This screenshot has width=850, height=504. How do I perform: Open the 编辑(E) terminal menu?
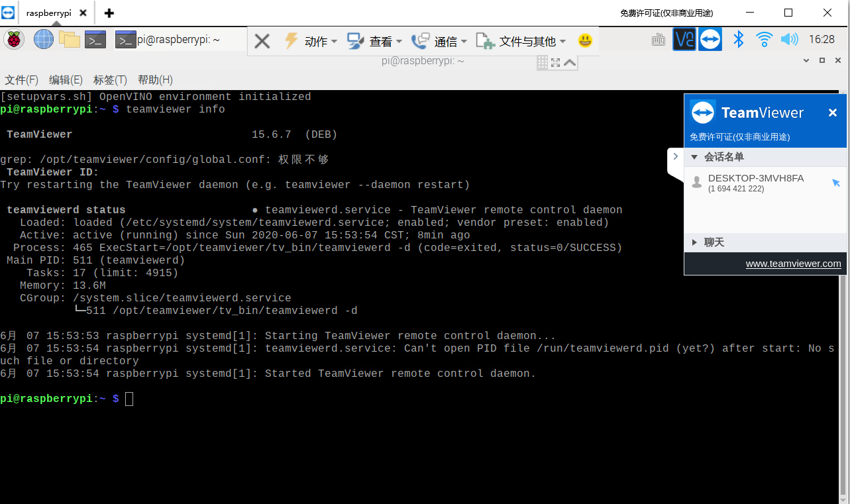coord(66,80)
